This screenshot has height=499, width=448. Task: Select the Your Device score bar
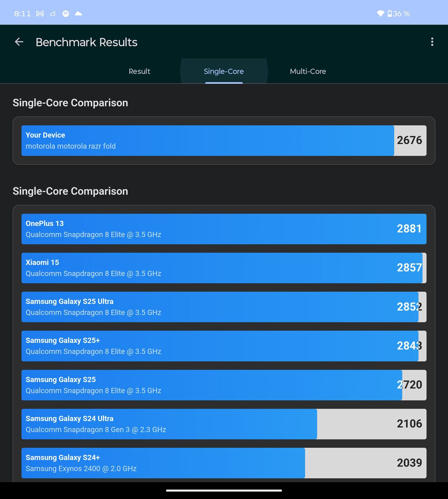tap(224, 141)
